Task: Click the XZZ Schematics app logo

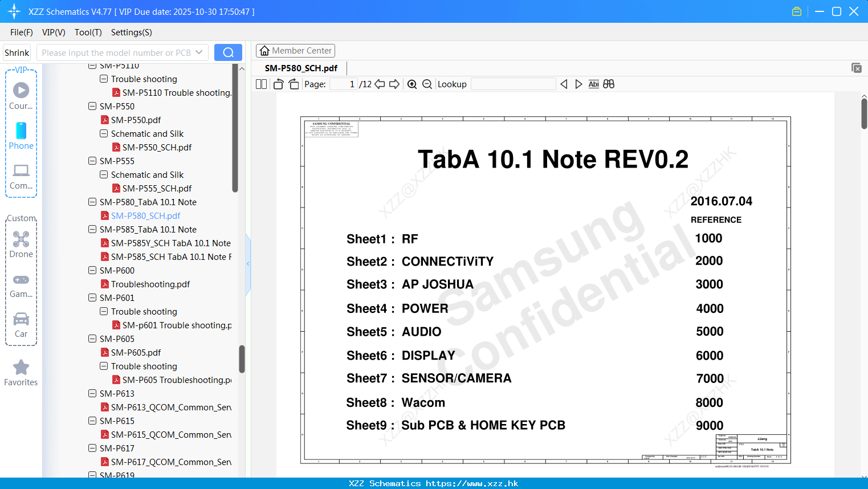Action: [x=14, y=11]
